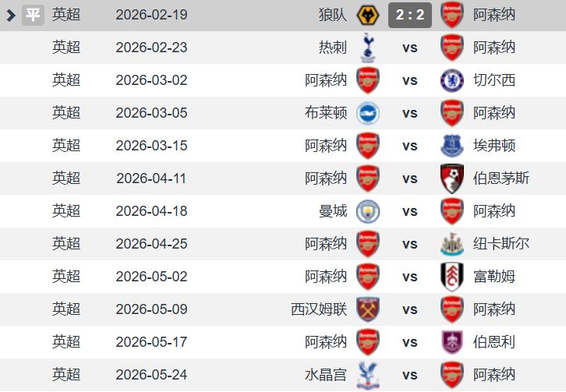Open the West Ham United crest
566x392 pixels.
[x=368, y=309]
